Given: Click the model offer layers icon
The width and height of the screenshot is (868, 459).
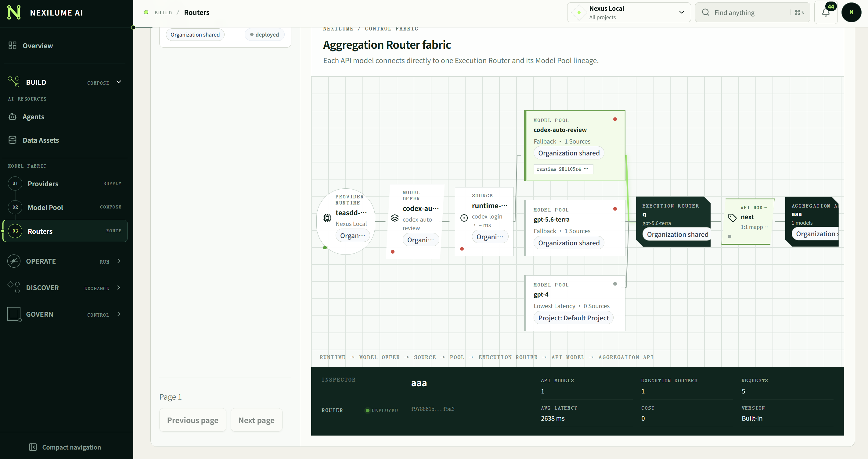Looking at the screenshot, I should point(394,218).
